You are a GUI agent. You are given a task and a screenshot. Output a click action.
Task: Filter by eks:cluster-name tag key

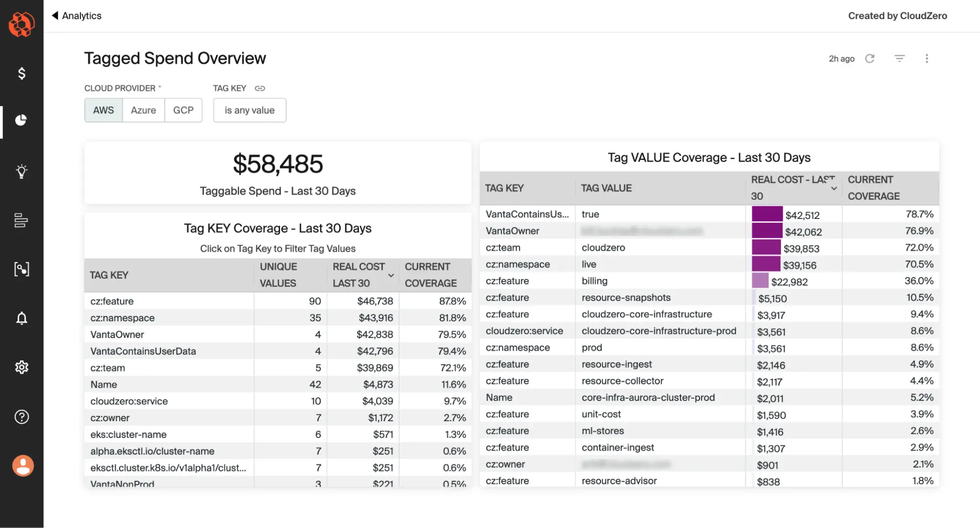click(128, 434)
